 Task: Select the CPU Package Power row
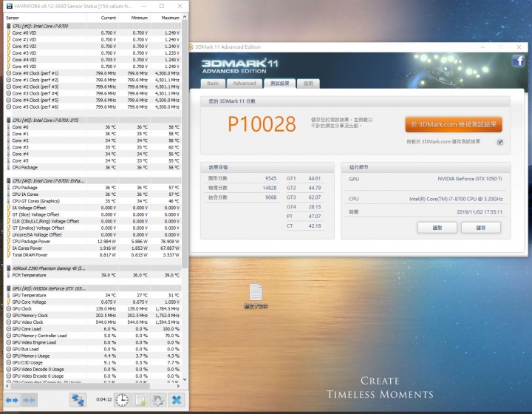pos(93,241)
